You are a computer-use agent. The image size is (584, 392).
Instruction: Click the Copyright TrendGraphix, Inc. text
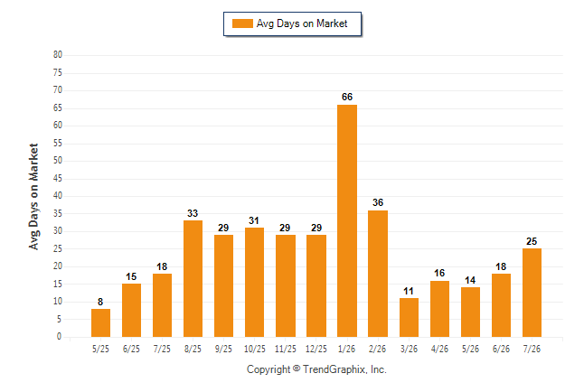(316, 369)
